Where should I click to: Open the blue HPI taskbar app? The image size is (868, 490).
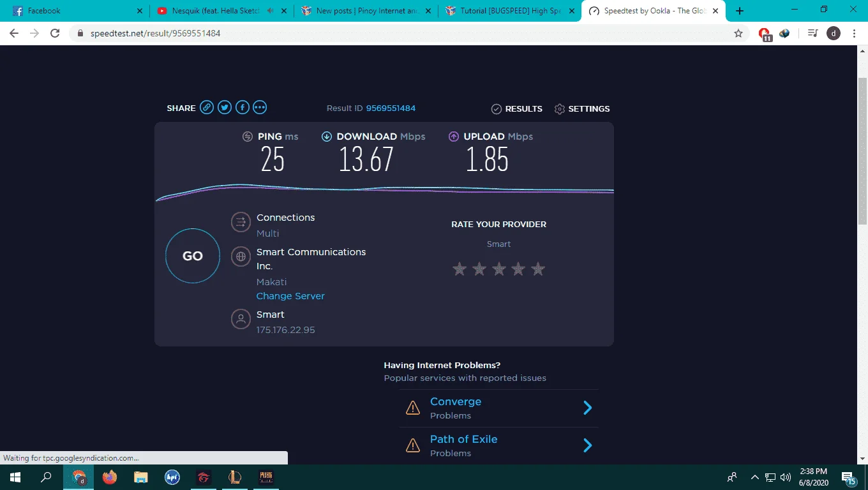click(x=172, y=477)
